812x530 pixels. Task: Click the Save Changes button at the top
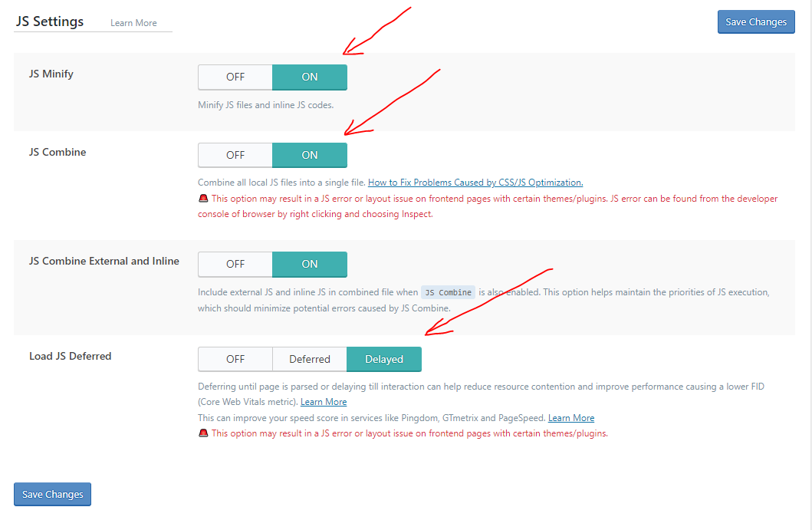point(756,21)
